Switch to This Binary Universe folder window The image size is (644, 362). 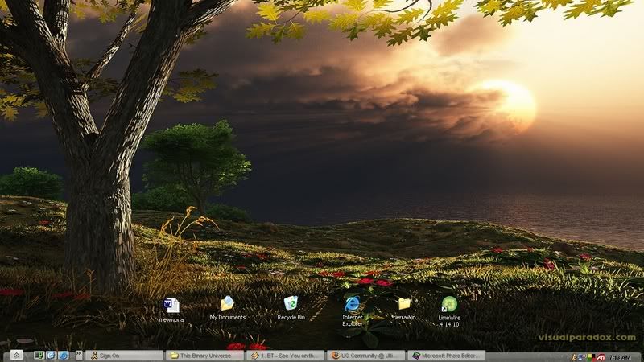pos(204,356)
